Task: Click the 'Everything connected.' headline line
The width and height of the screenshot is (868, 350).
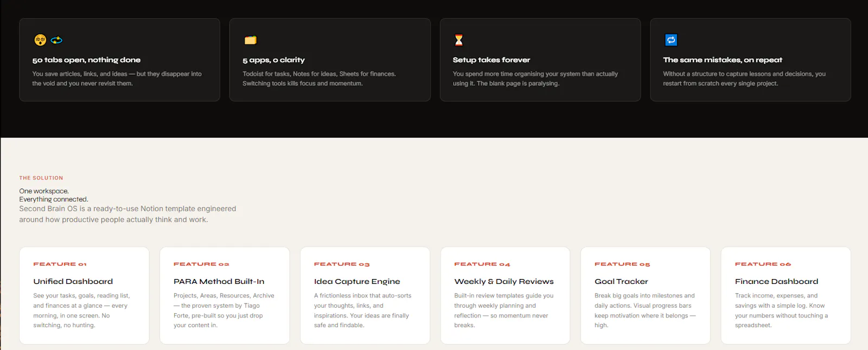Action: [x=54, y=199]
